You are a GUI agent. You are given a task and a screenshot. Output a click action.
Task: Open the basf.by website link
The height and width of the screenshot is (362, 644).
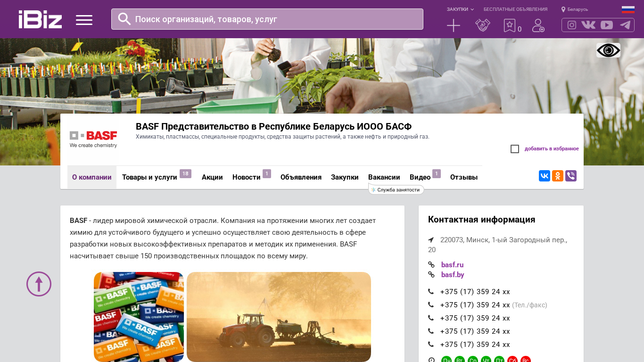pos(453,275)
